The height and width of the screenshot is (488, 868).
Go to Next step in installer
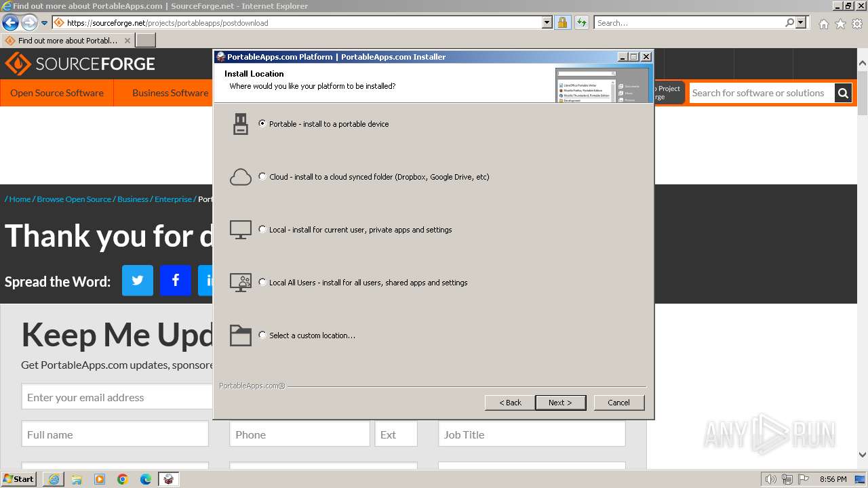560,403
